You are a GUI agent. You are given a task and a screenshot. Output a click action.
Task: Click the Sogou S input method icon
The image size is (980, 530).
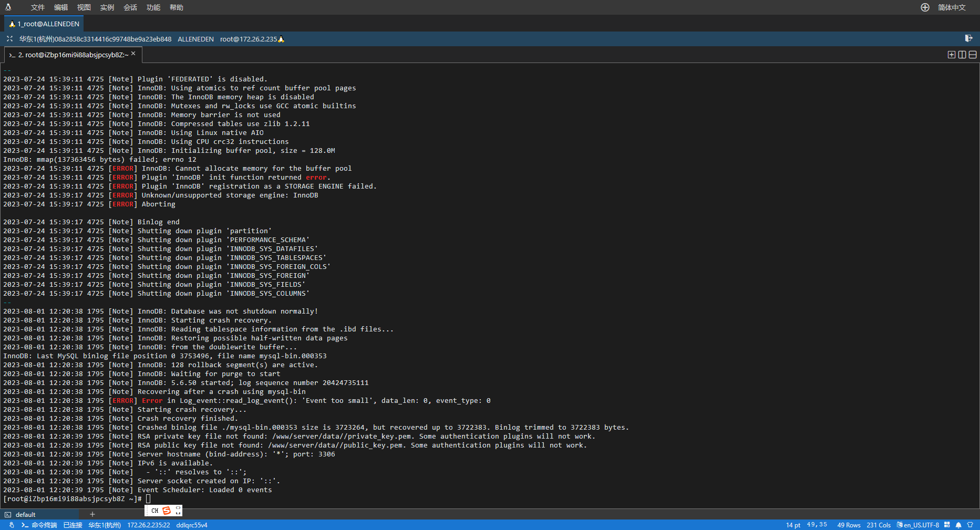(x=167, y=511)
